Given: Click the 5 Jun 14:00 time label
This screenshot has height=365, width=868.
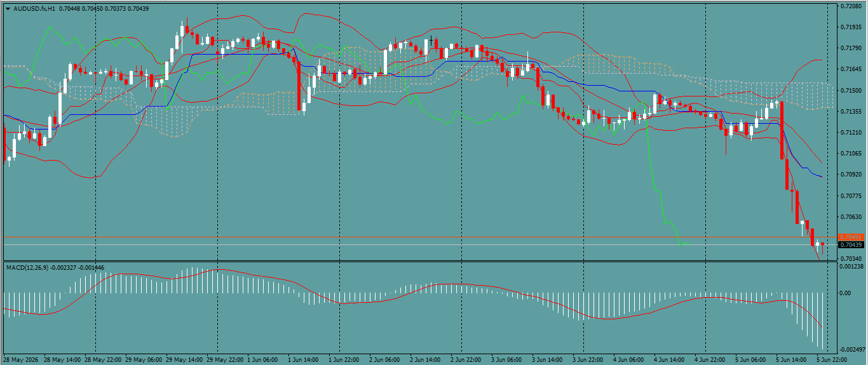Looking at the screenshot, I should (792, 359).
